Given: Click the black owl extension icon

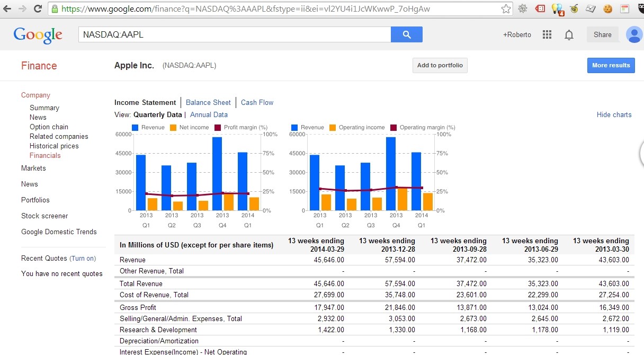Looking at the screenshot, I should 640,8.
